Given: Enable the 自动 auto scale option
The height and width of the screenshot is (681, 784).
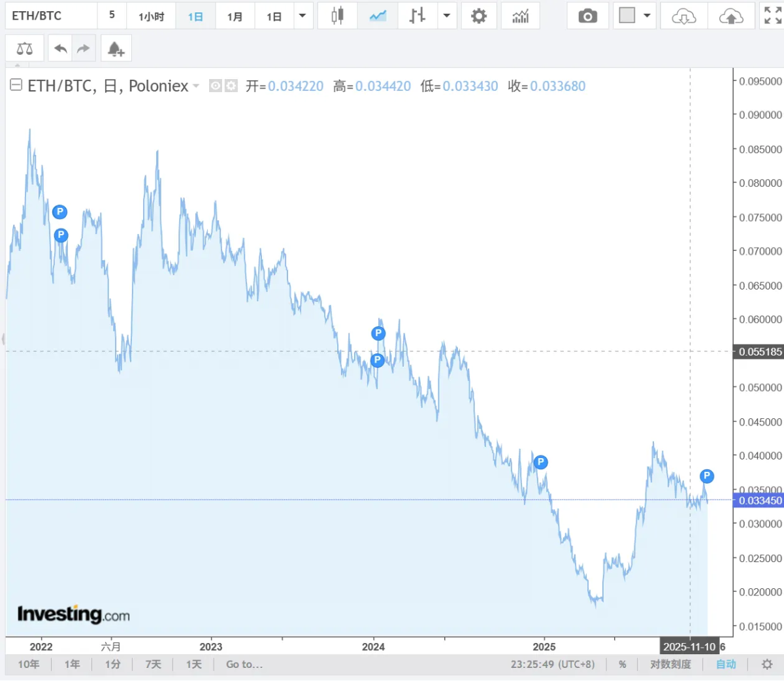Looking at the screenshot, I should tap(726, 665).
